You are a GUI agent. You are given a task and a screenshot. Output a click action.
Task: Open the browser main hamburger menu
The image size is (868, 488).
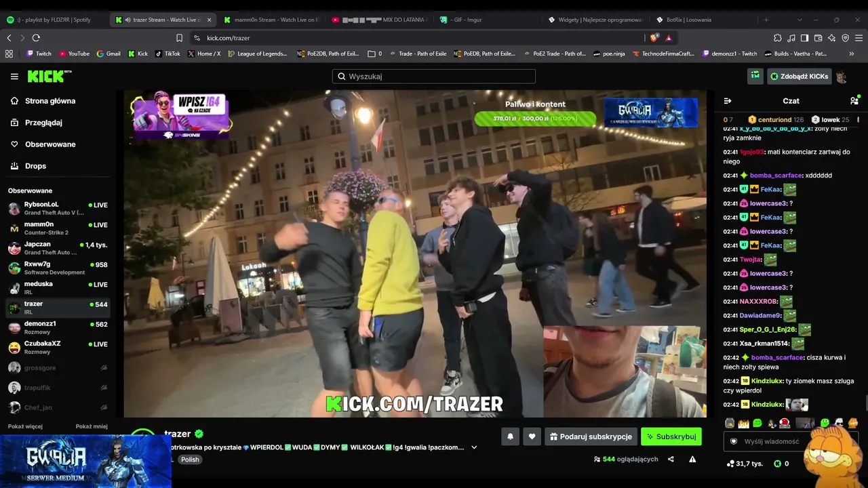[859, 38]
